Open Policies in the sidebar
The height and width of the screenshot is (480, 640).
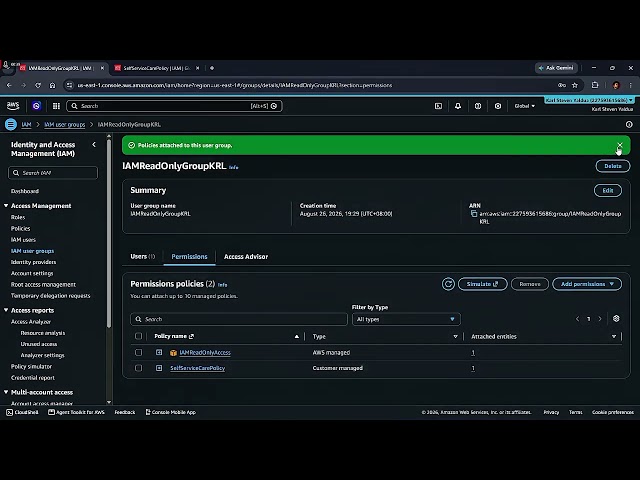[x=20, y=229]
